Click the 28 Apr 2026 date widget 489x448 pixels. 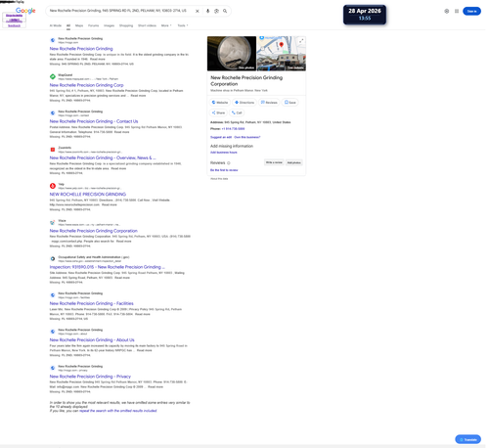365,15
